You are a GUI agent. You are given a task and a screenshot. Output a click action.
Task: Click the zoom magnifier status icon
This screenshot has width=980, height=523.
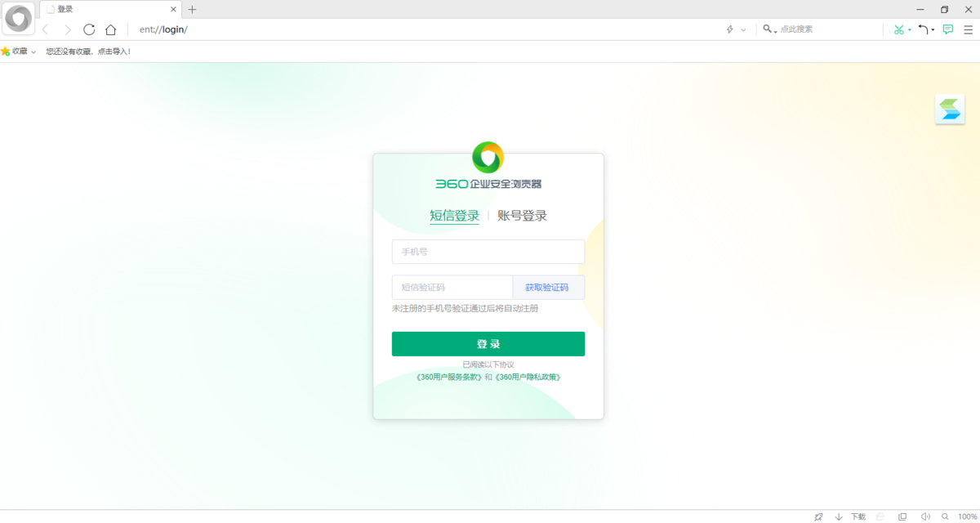(x=946, y=516)
